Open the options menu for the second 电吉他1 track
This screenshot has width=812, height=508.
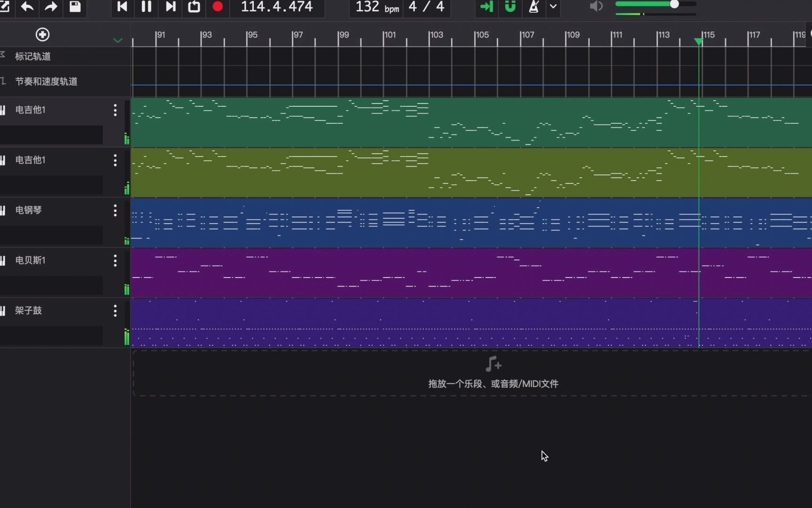115,160
